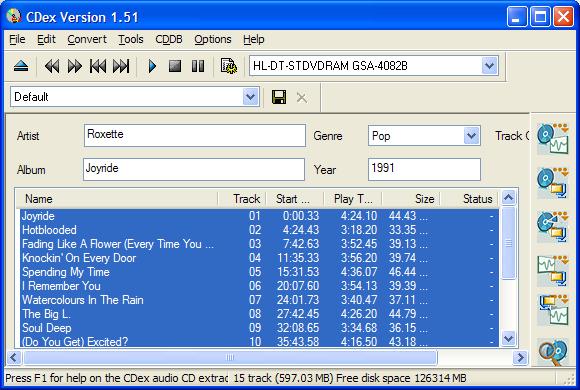Delete the profile with the grey X icon
This screenshot has height=390, width=580.
point(302,98)
